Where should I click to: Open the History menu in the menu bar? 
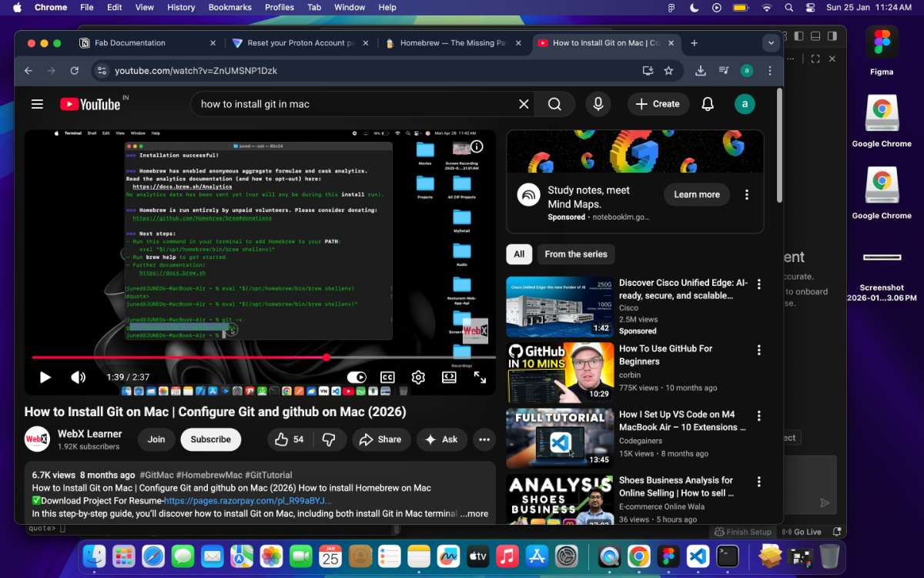181,7
